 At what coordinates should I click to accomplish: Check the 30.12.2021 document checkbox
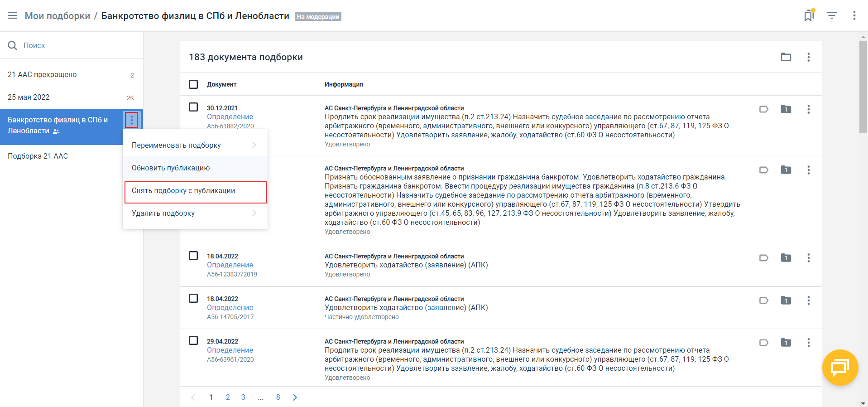point(193,107)
